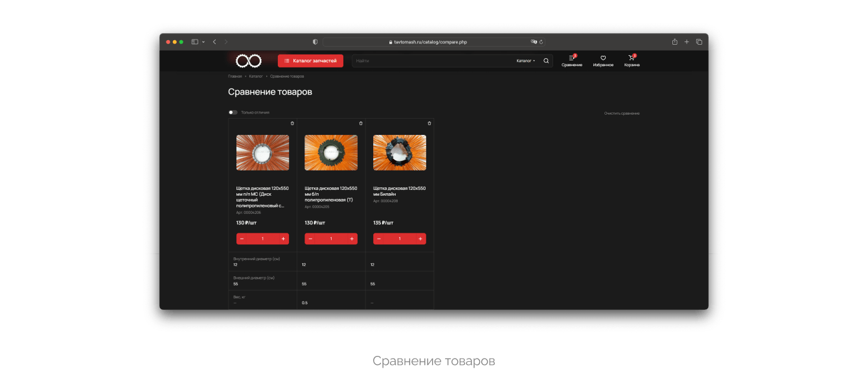The image size is (868, 389).
Task: Show the tab overview icon in Safari
Action: click(x=699, y=41)
